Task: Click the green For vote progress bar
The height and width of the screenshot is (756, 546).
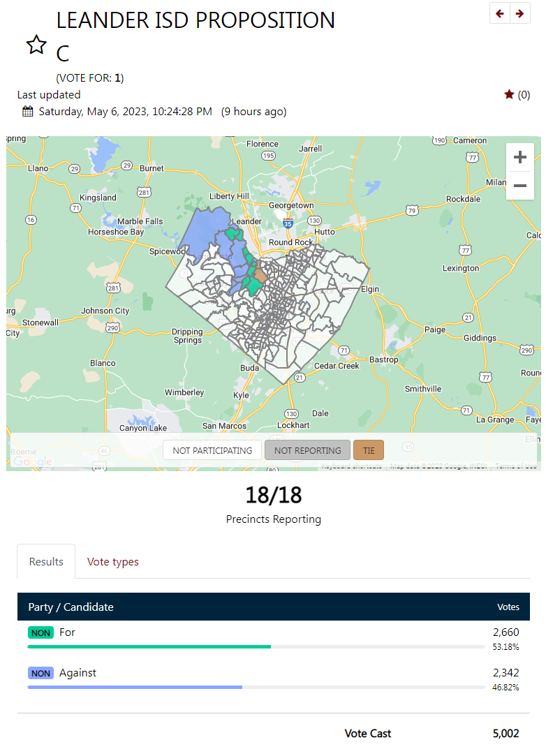Action: click(x=149, y=646)
